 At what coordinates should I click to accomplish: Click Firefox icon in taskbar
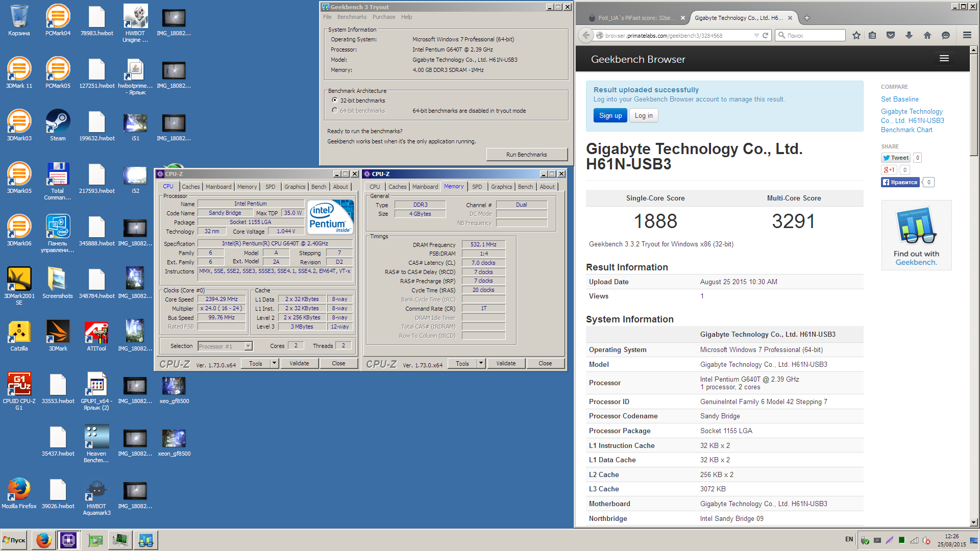click(44, 540)
